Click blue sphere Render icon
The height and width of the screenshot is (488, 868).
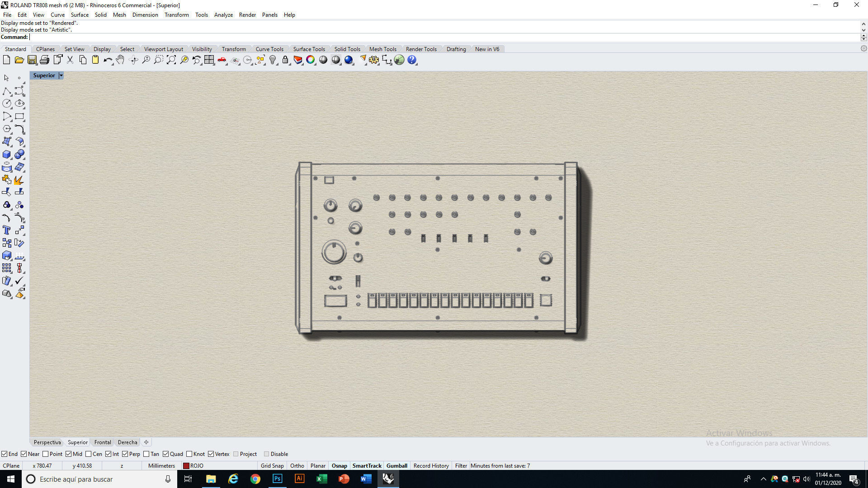point(349,60)
